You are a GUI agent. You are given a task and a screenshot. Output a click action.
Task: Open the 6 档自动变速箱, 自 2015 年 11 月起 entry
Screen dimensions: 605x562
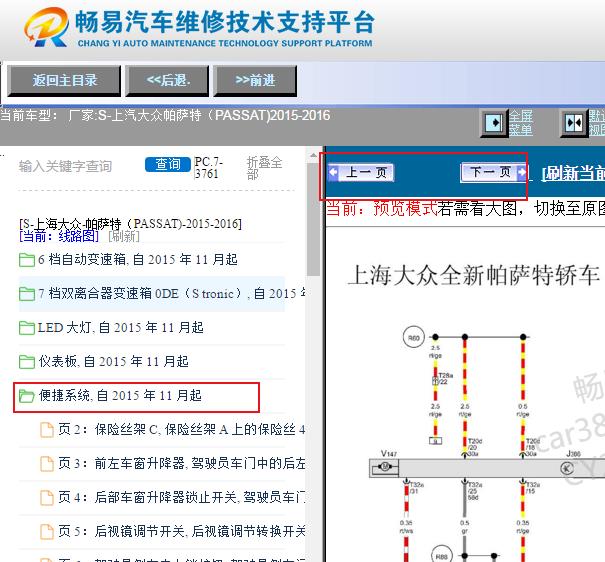138,260
